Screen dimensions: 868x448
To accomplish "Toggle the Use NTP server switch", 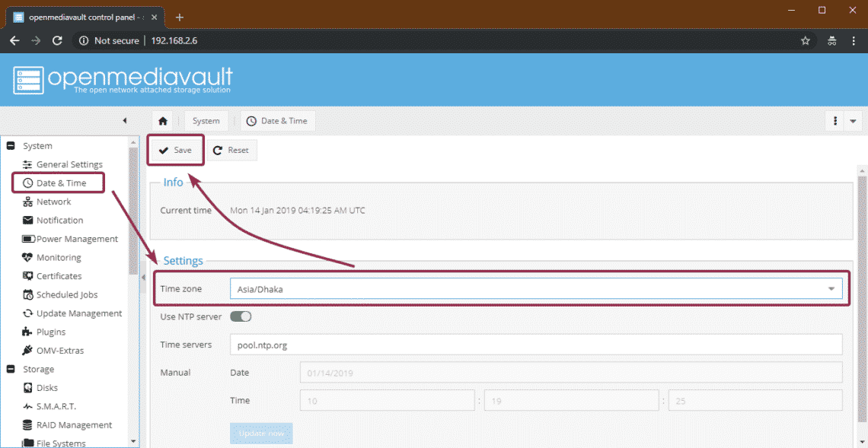I will pos(241,316).
